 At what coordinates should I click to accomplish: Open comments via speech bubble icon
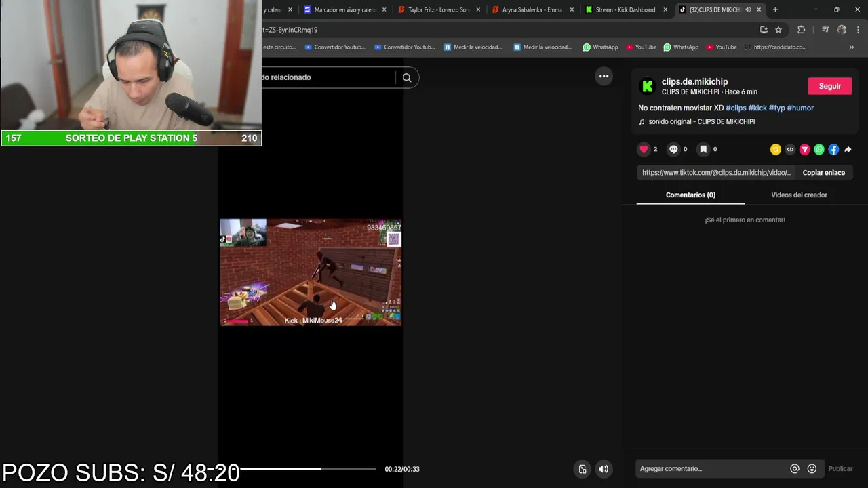point(673,149)
